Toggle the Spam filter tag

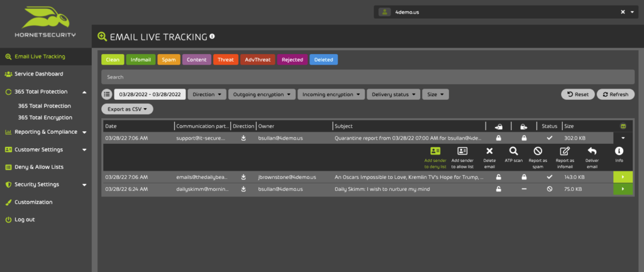coord(169,60)
